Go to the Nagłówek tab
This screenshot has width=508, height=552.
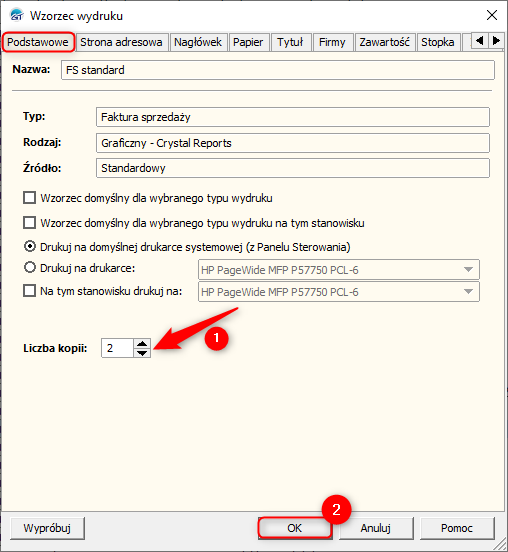[198, 42]
